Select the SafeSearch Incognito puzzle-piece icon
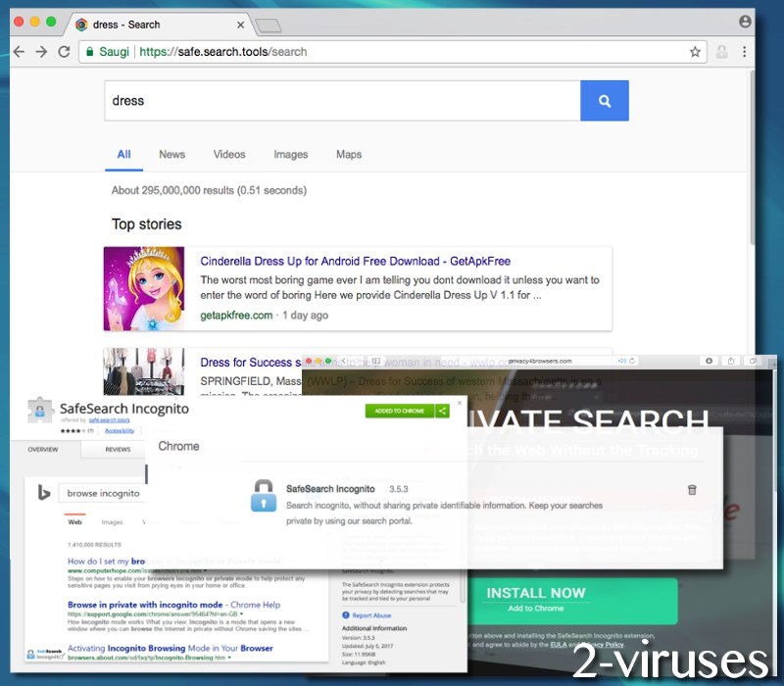The height and width of the screenshot is (686, 784). pyautogui.click(x=39, y=409)
